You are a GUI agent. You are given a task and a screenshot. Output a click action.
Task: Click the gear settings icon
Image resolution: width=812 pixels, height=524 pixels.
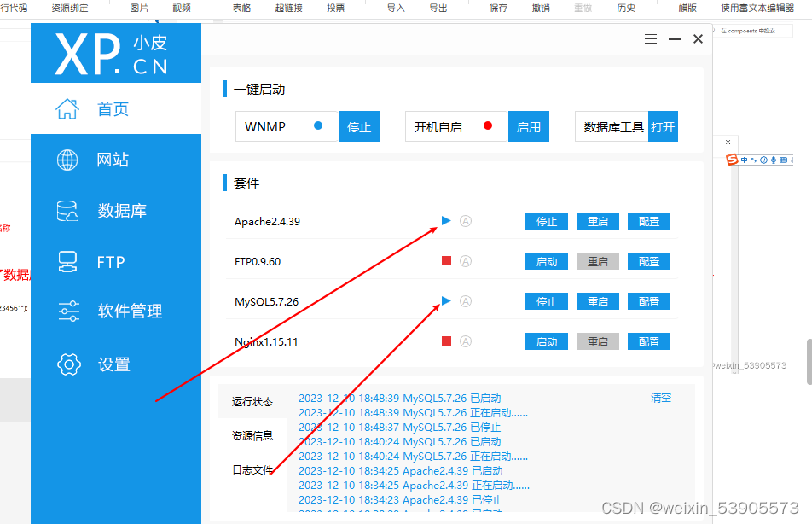(x=68, y=364)
